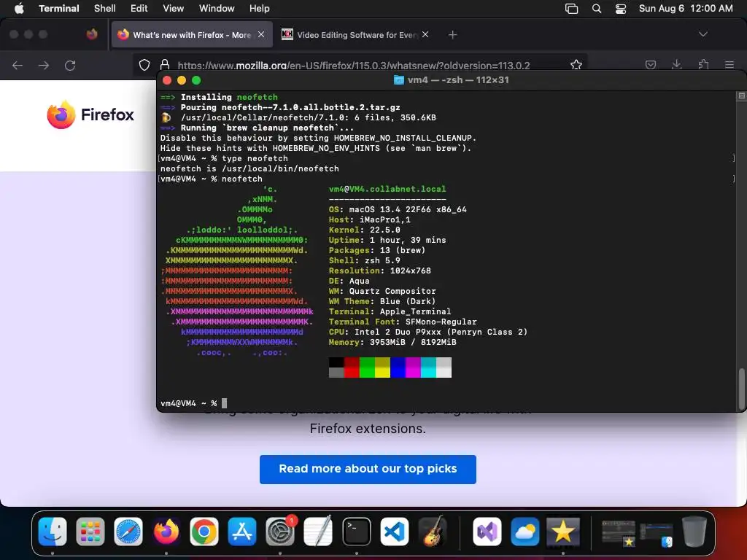The width and height of the screenshot is (747, 560).
Task: Click the Firefox View icon in the tab bar
Action: 92,34
